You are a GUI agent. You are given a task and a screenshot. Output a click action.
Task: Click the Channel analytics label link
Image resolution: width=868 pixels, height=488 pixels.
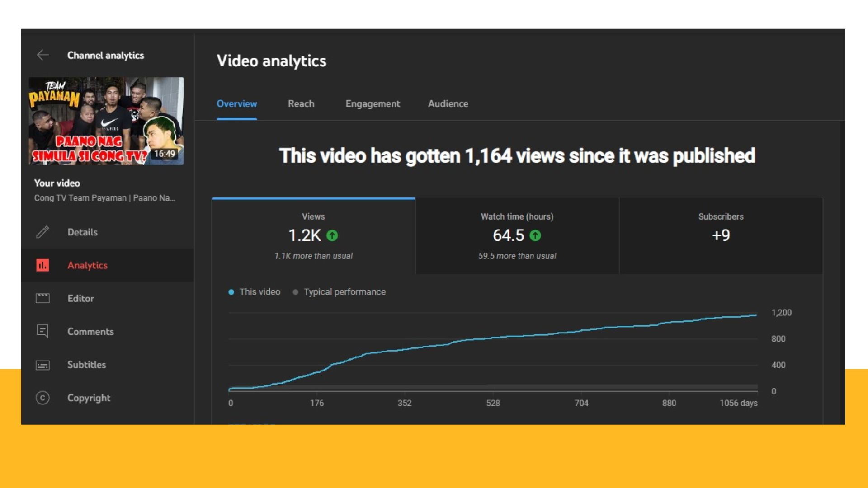[x=105, y=55]
